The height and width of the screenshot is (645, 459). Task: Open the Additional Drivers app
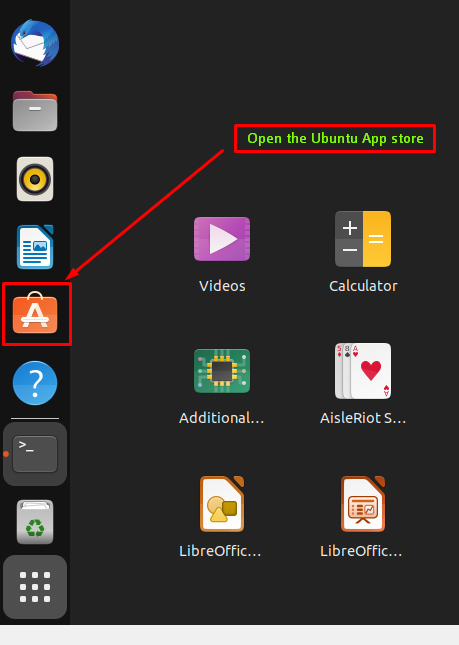pos(222,371)
